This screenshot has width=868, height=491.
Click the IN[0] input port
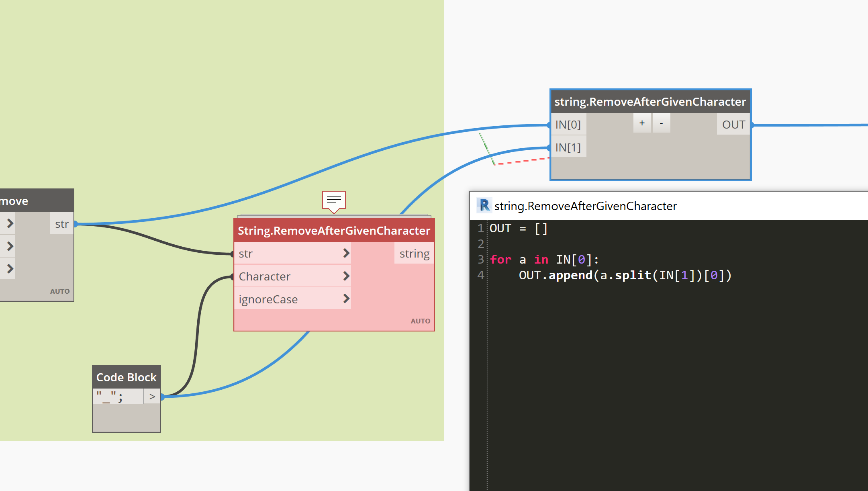568,125
